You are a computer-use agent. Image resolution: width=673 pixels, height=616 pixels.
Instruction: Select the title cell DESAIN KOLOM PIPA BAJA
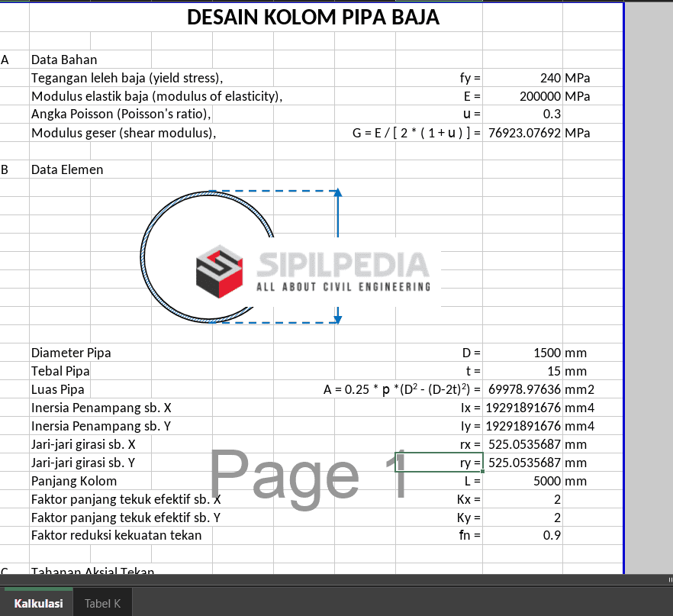pos(313,18)
